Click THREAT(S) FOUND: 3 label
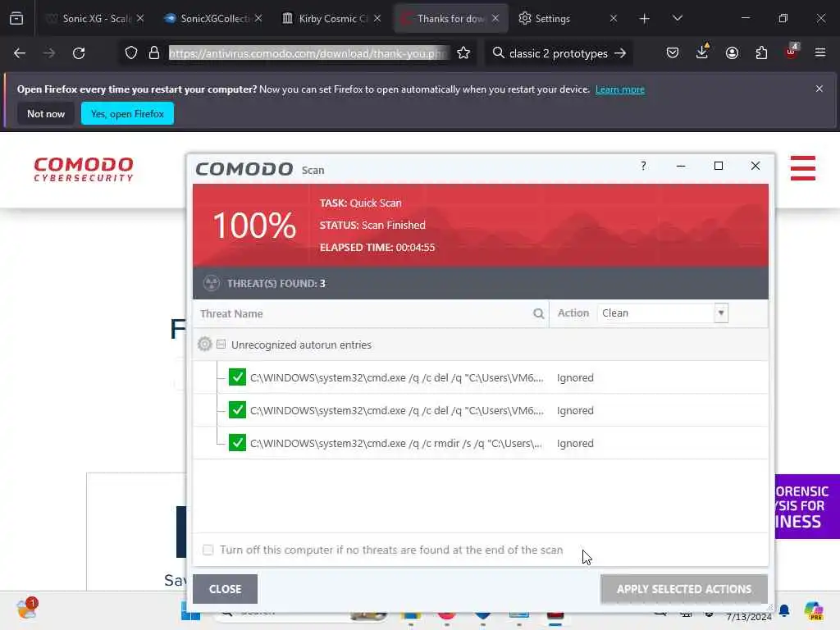Image resolution: width=840 pixels, height=630 pixels. coord(276,283)
